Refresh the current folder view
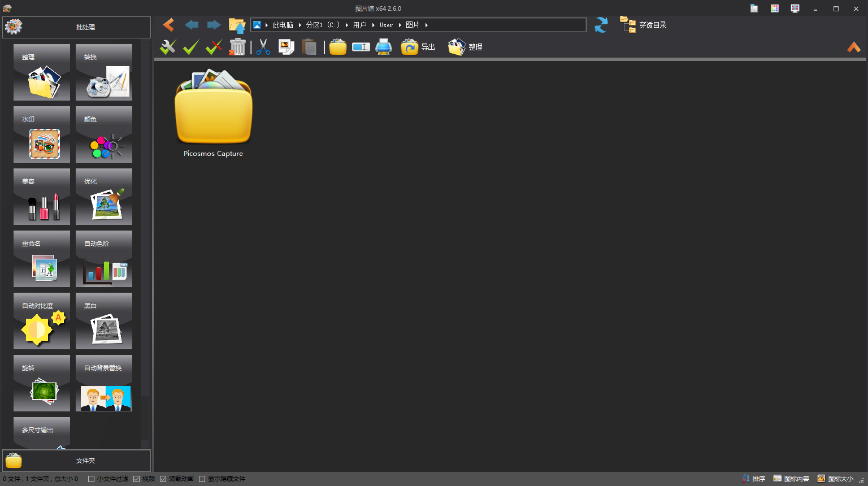Screen dimensions: 868x486 point(601,25)
